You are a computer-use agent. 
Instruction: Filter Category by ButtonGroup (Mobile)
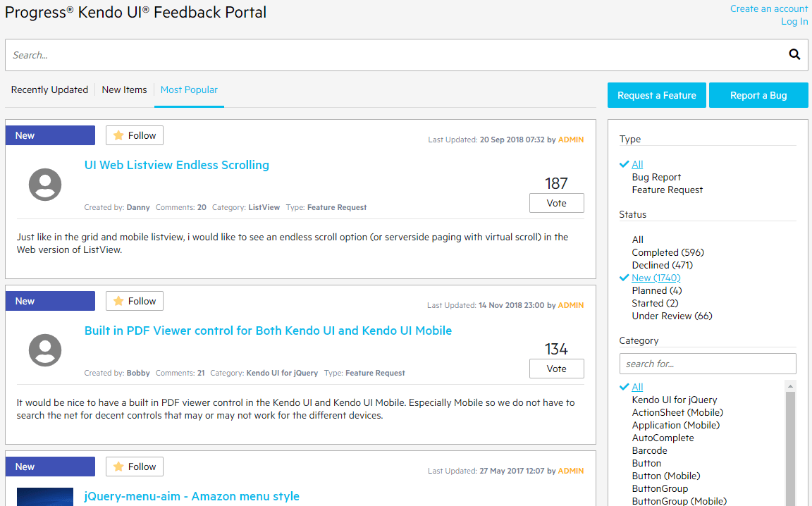click(x=679, y=501)
